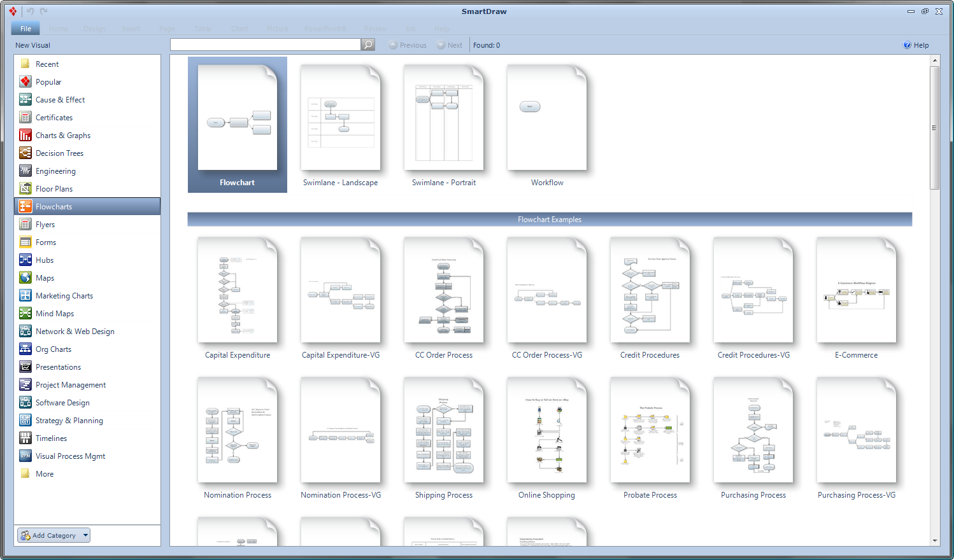Click the Help link
Screen dimensions: 954x560
pos(916,45)
